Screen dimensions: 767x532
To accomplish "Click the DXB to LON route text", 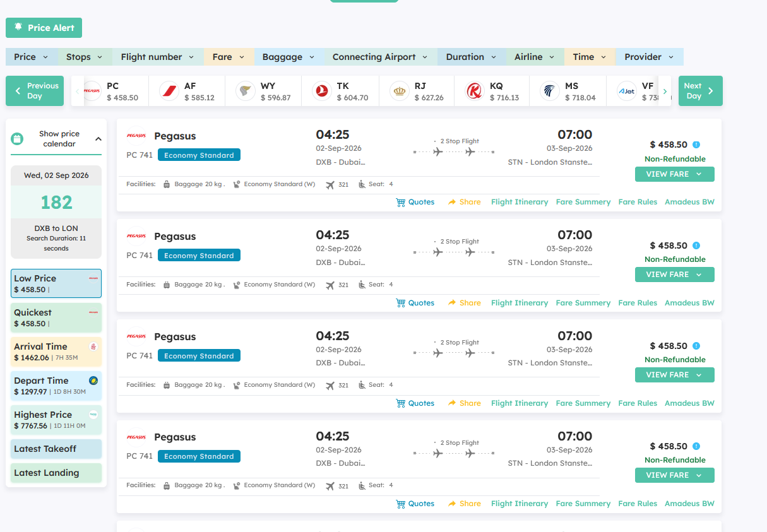I will point(56,228).
